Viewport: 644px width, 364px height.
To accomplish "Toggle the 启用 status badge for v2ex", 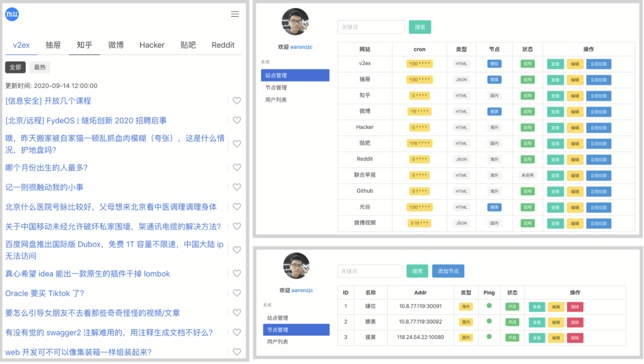I will 527,64.
